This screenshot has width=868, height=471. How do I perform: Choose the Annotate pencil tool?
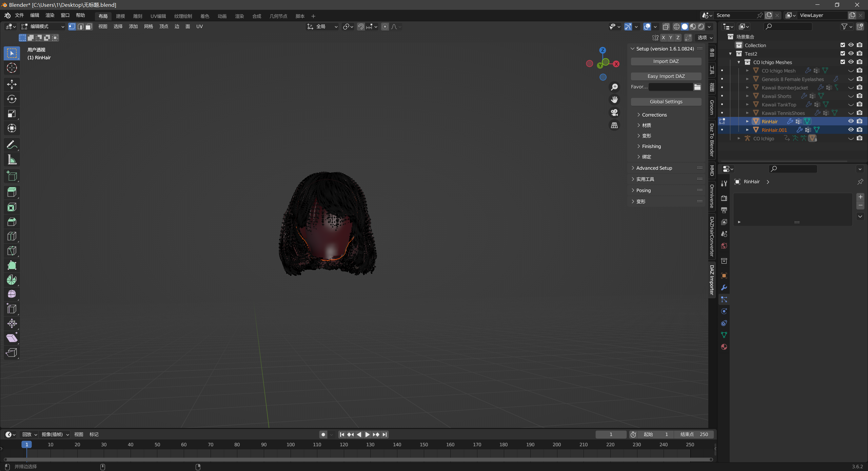point(12,145)
